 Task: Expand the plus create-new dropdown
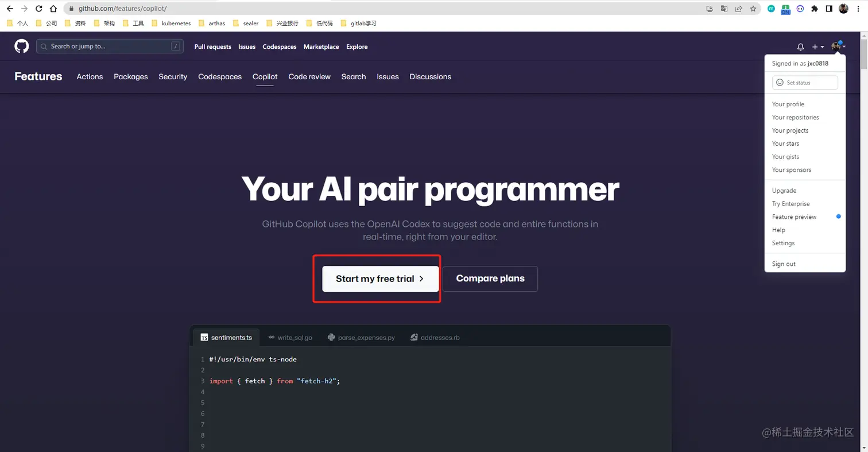818,47
